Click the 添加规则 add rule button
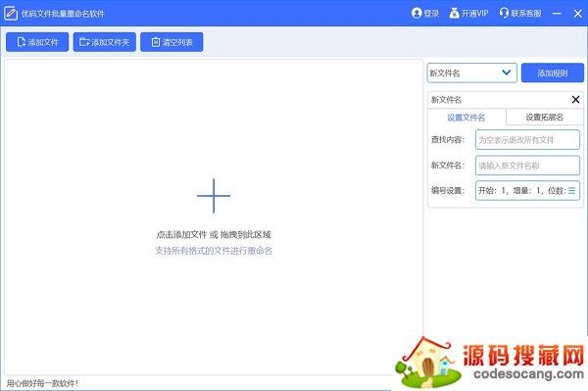Image resolution: width=588 pixels, height=391 pixels. 553,73
